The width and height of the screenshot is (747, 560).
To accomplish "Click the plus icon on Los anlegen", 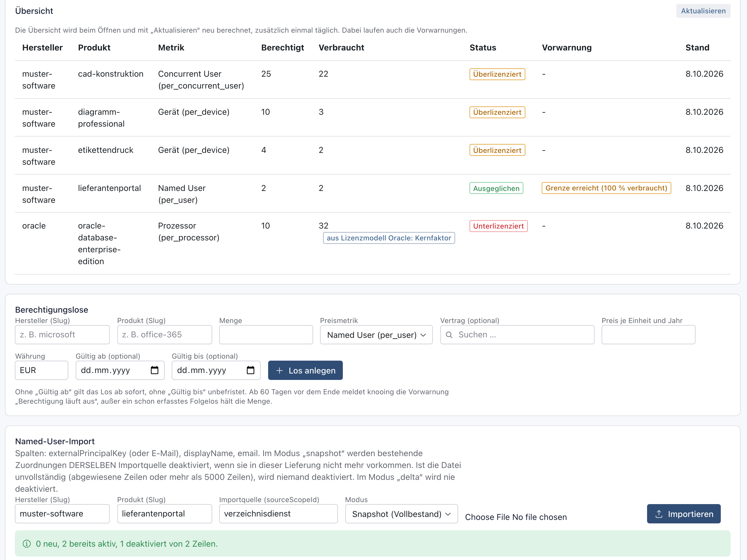I will [279, 371].
